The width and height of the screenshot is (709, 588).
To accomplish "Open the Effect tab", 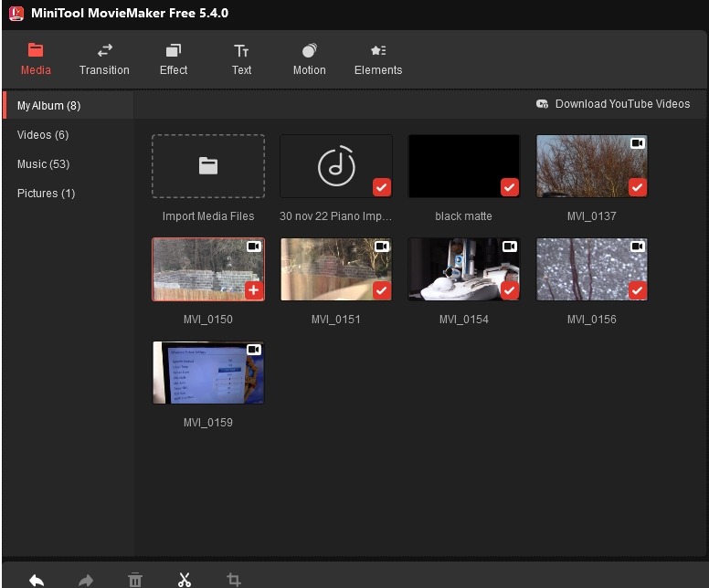I will click(174, 59).
